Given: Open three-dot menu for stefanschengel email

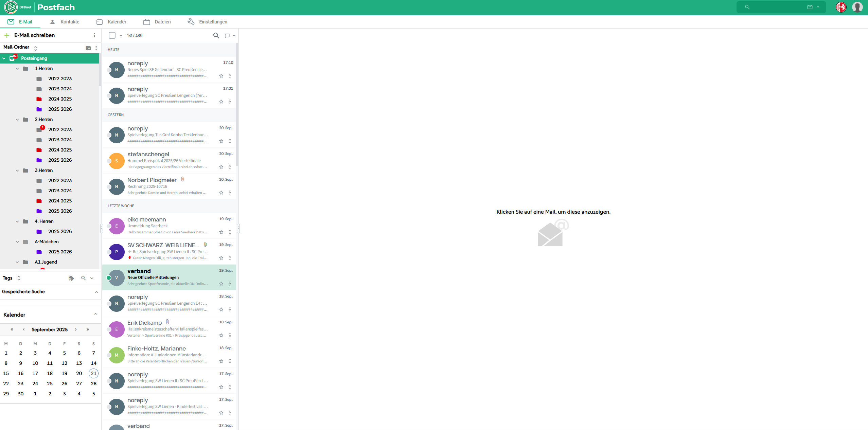Looking at the screenshot, I should click(230, 167).
